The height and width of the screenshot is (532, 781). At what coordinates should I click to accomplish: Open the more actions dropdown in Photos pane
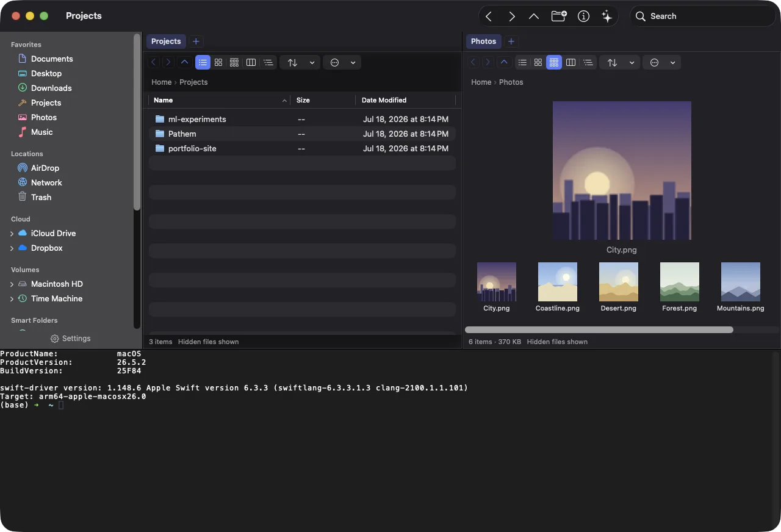click(x=661, y=62)
